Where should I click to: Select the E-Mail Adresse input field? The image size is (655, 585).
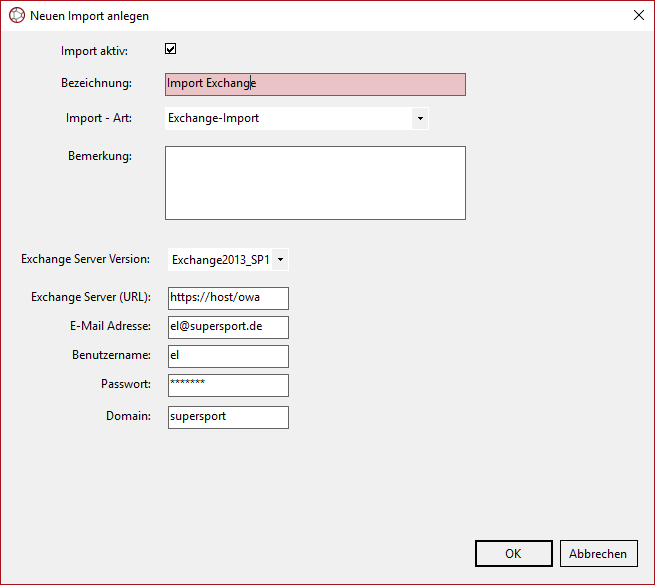[x=228, y=327]
